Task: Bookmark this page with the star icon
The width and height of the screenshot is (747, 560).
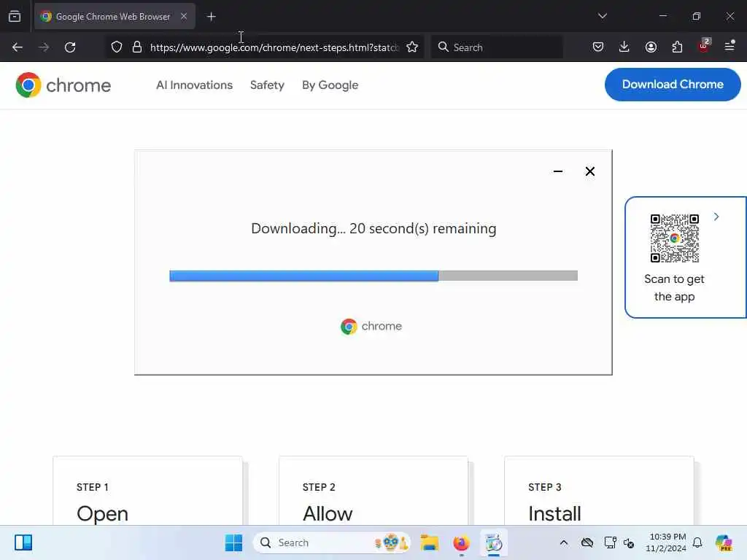Action: tap(412, 47)
